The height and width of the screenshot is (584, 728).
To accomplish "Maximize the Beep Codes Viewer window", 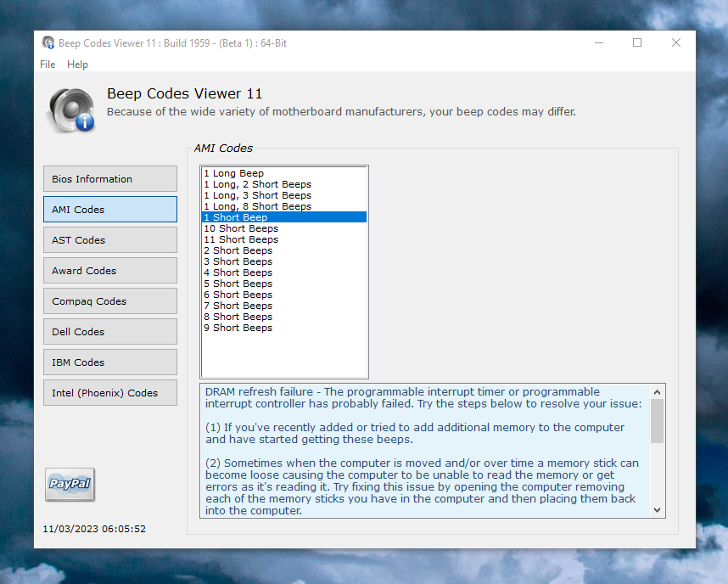I will pos(637,42).
